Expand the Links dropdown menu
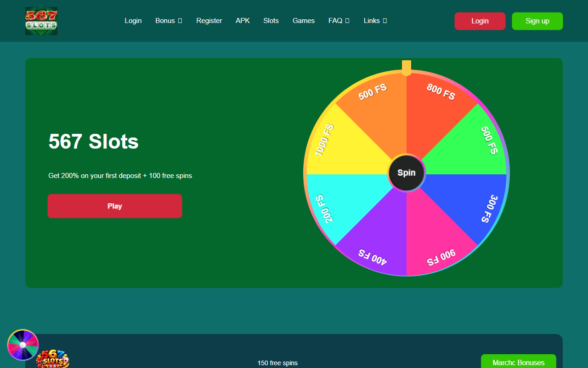The height and width of the screenshot is (368, 588). (375, 21)
